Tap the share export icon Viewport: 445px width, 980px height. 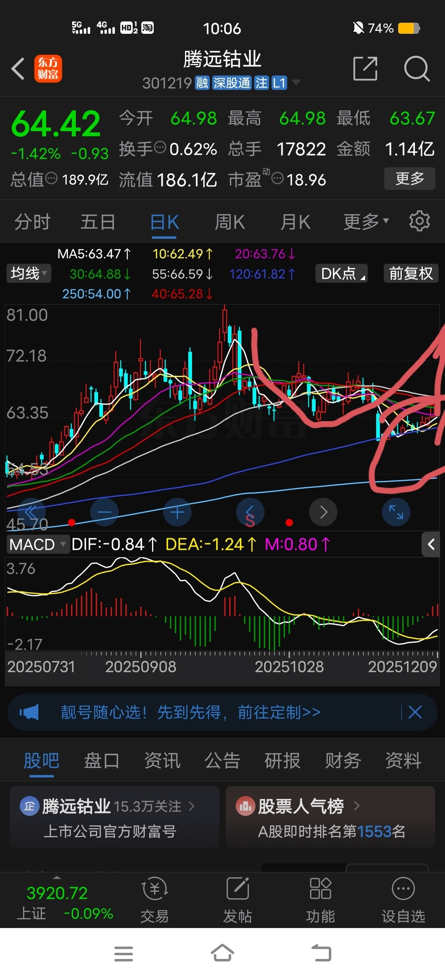[x=365, y=68]
